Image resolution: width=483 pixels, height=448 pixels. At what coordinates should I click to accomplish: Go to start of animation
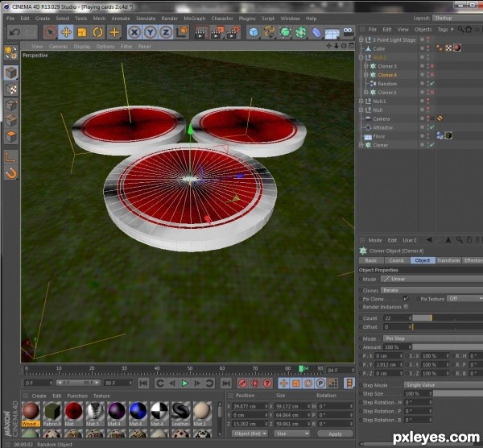(x=143, y=384)
